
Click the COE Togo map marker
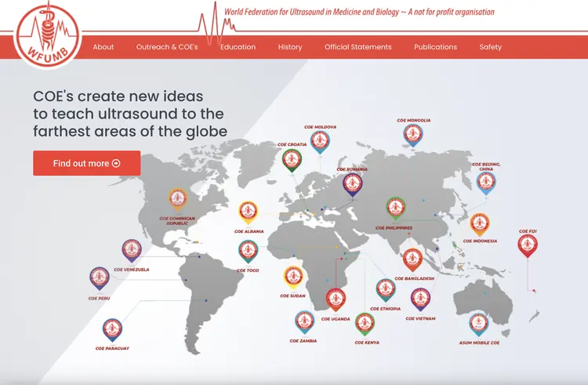pyautogui.click(x=248, y=251)
